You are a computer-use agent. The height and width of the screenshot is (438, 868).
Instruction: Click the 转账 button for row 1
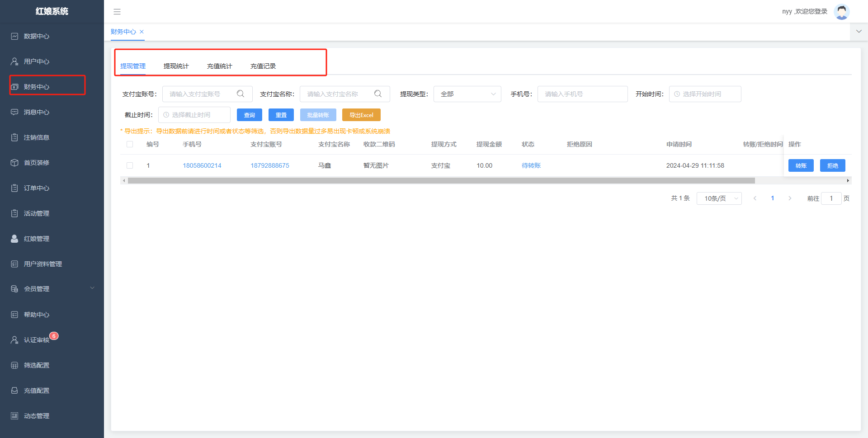tap(801, 165)
